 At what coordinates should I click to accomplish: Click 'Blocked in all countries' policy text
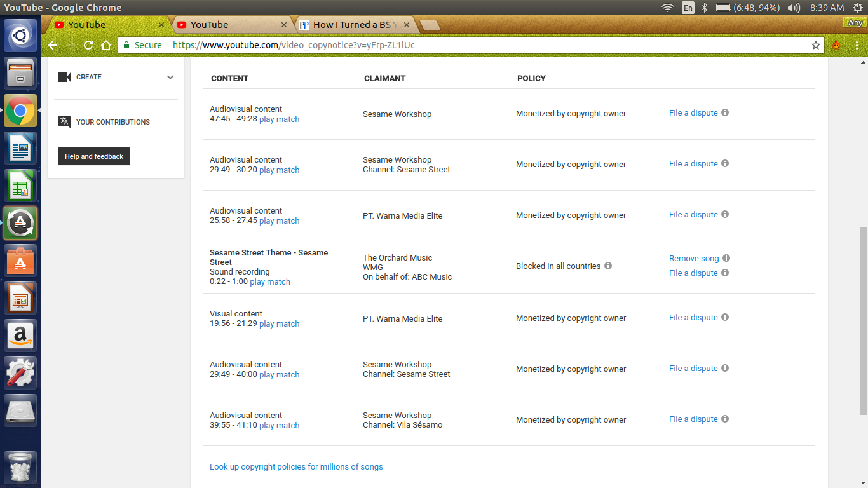click(x=558, y=266)
